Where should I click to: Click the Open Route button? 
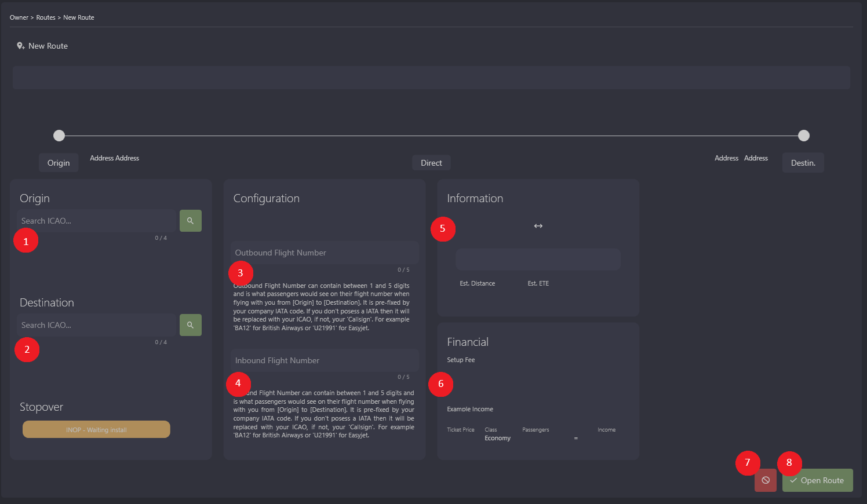[x=817, y=480]
